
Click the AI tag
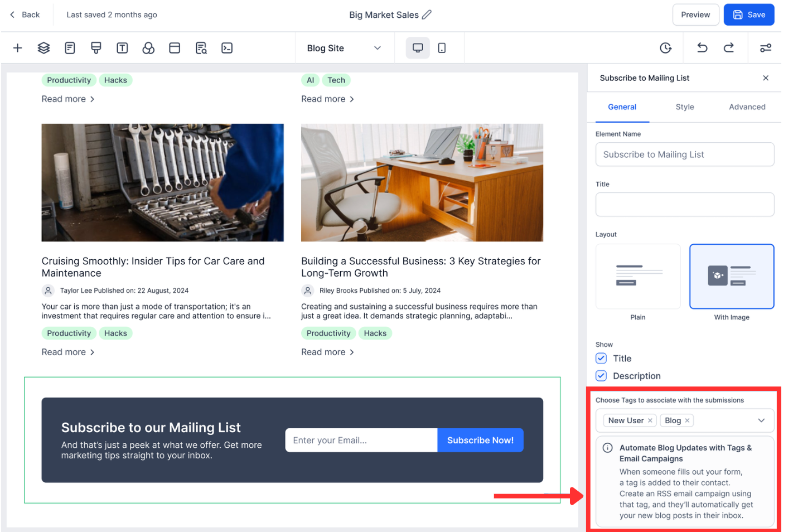(x=311, y=80)
